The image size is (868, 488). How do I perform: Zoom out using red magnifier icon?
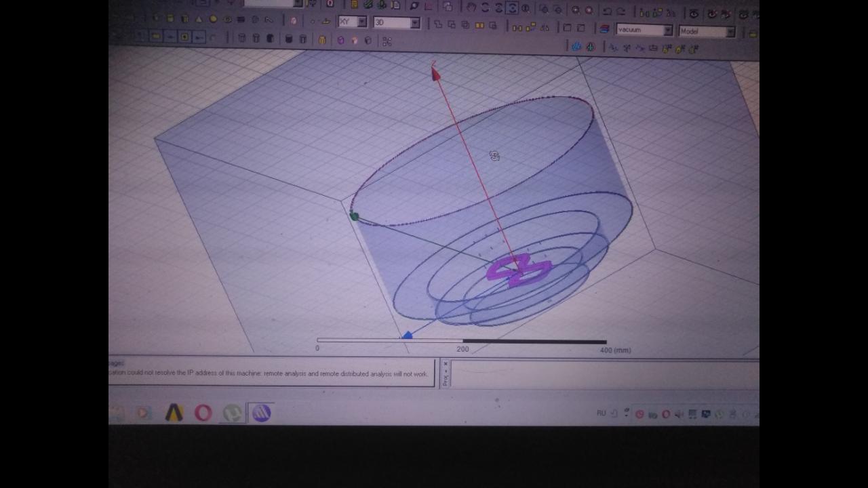tap(589, 10)
